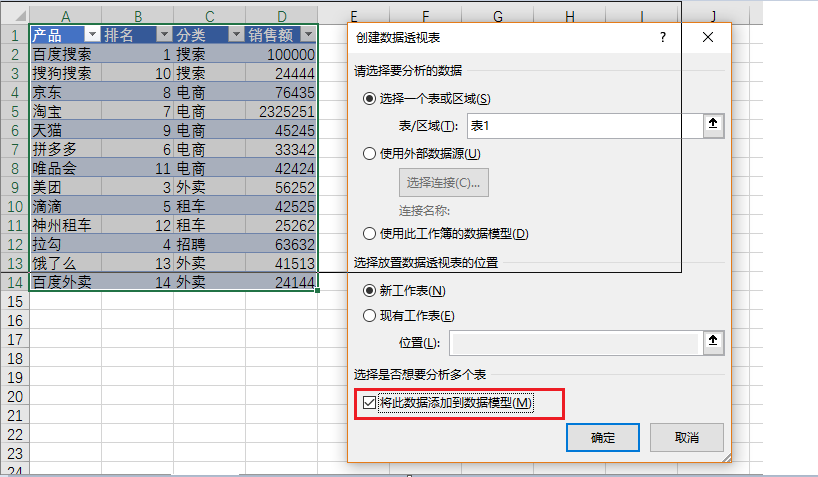Click cell containing 神州租车
818x477 pixels.
tap(66, 225)
